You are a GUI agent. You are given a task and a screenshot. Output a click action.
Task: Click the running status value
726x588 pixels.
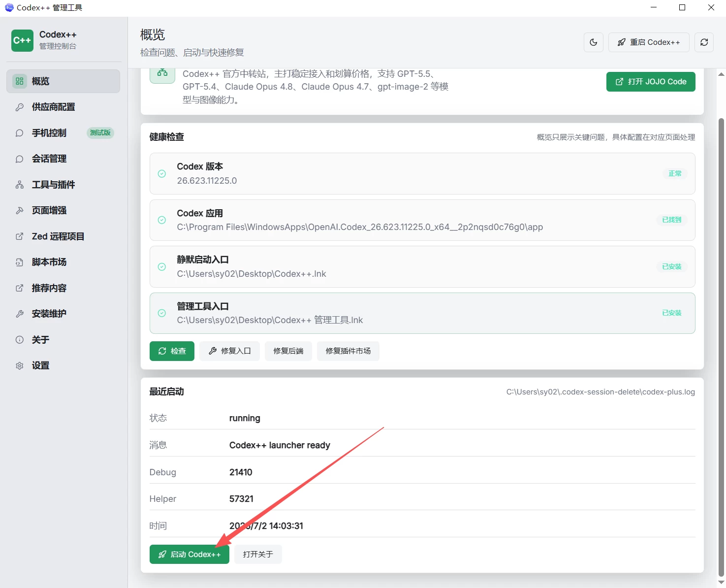(245, 418)
